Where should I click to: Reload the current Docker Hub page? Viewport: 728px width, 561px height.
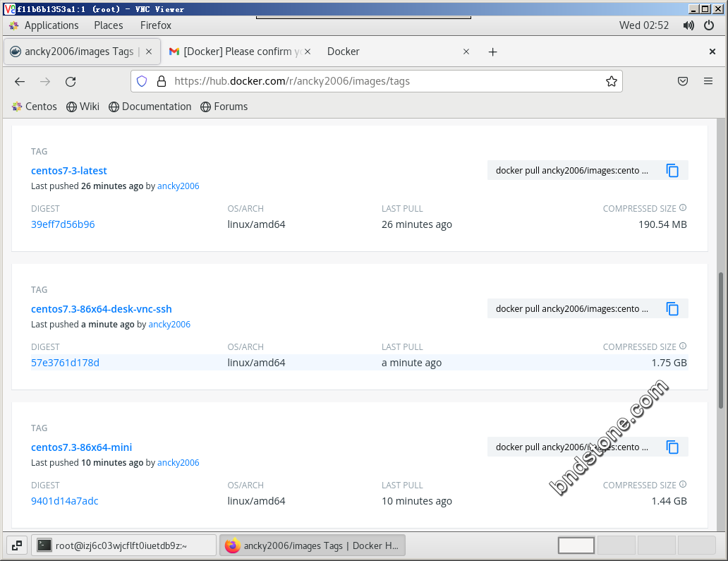(x=71, y=82)
